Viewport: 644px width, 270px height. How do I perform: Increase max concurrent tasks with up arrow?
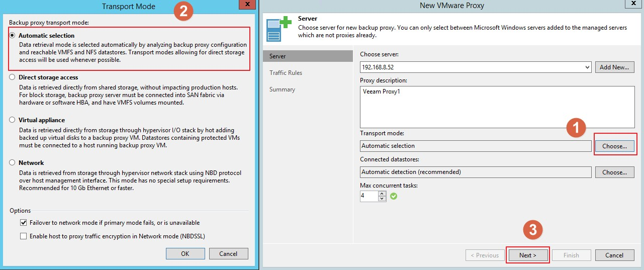click(382, 194)
